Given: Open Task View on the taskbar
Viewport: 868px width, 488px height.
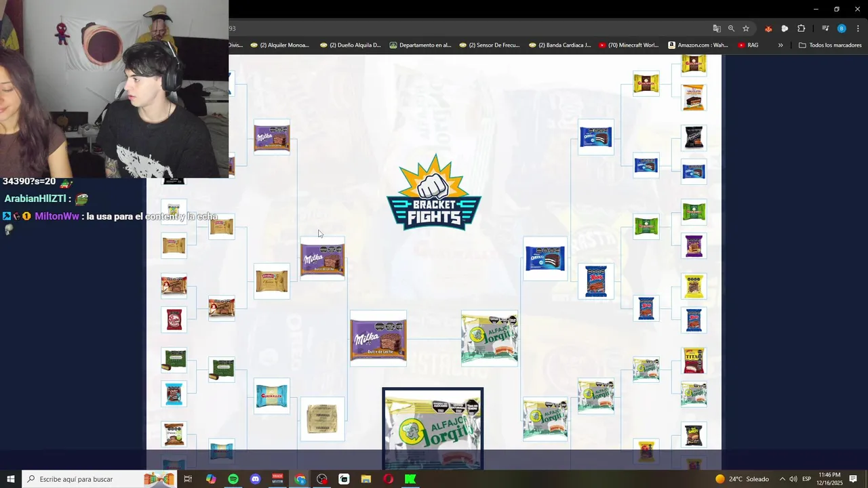Looking at the screenshot, I should [x=188, y=479].
